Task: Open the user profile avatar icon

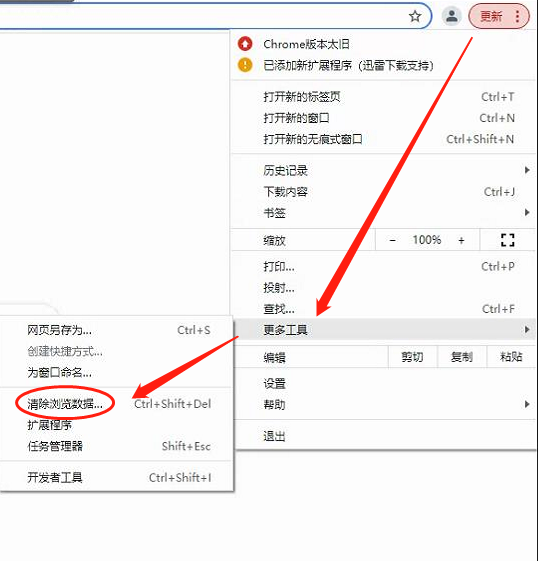Action: [451, 16]
